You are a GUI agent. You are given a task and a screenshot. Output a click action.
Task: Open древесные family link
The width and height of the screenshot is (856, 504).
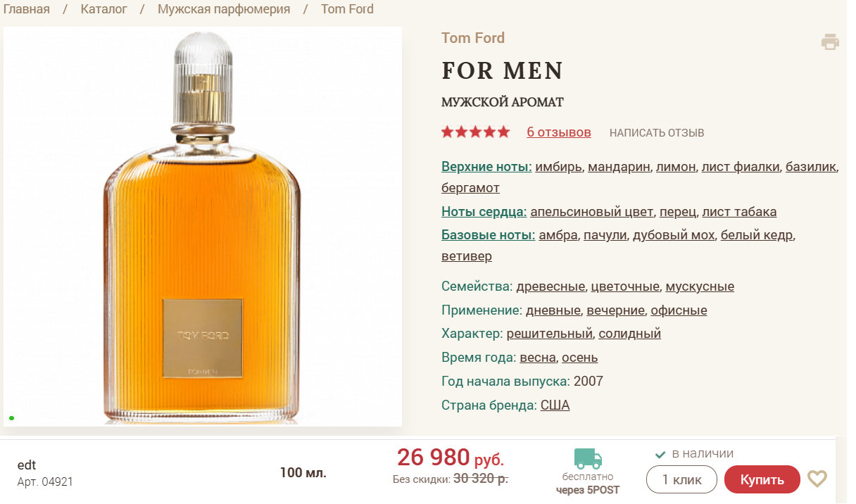tap(550, 286)
